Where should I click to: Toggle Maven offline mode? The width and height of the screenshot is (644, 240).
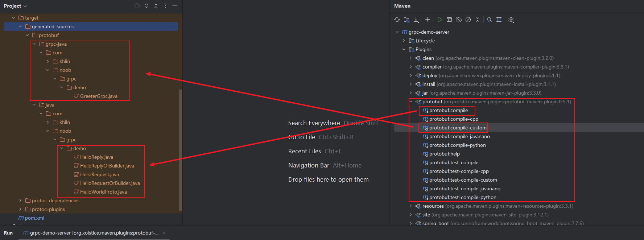coord(459,20)
